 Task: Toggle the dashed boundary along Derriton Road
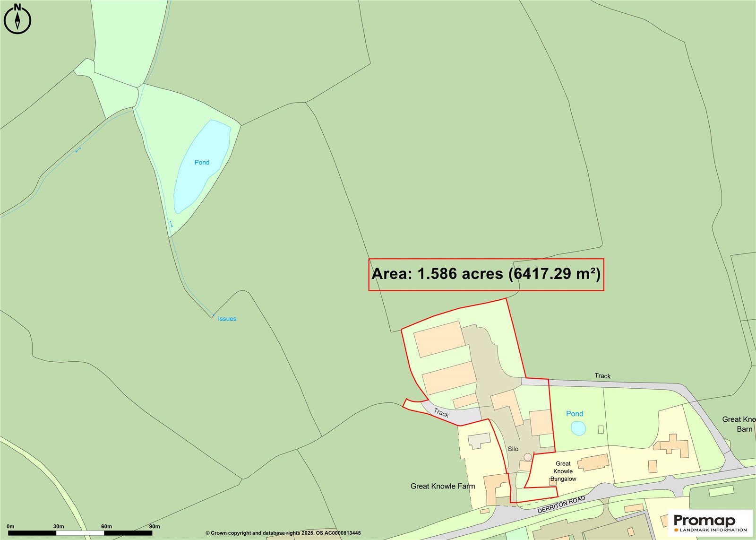tap(529, 505)
